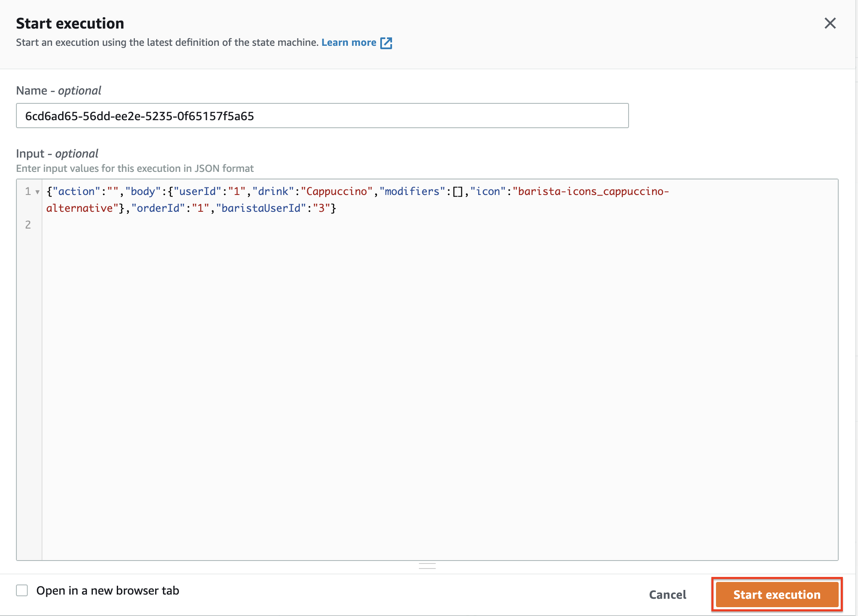The image size is (858, 616).
Task: Click the "action" key in JSON
Action: [x=76, y=191]
